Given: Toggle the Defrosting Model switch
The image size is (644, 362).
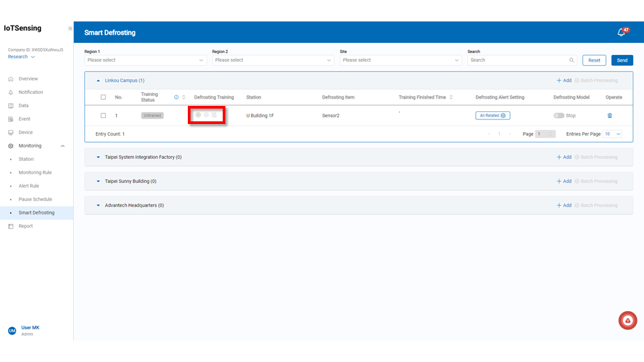Looking at the screenshot, I should [559, 115].
